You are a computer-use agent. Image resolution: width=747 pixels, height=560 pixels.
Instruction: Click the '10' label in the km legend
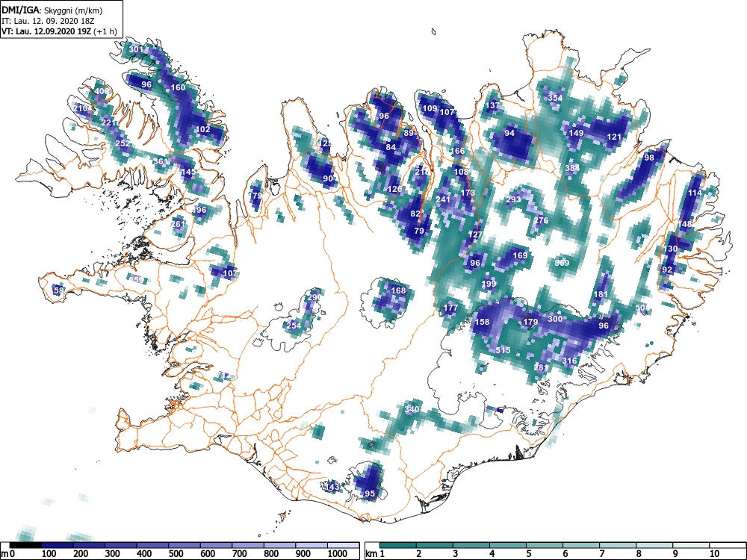coord(714,553)
